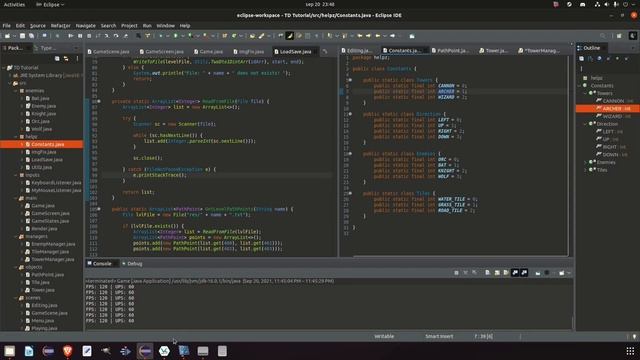Click the New Java Package toolbar icon
This screenshot has height=360, width=640.
pyautogui.click(x=224, y=36)
